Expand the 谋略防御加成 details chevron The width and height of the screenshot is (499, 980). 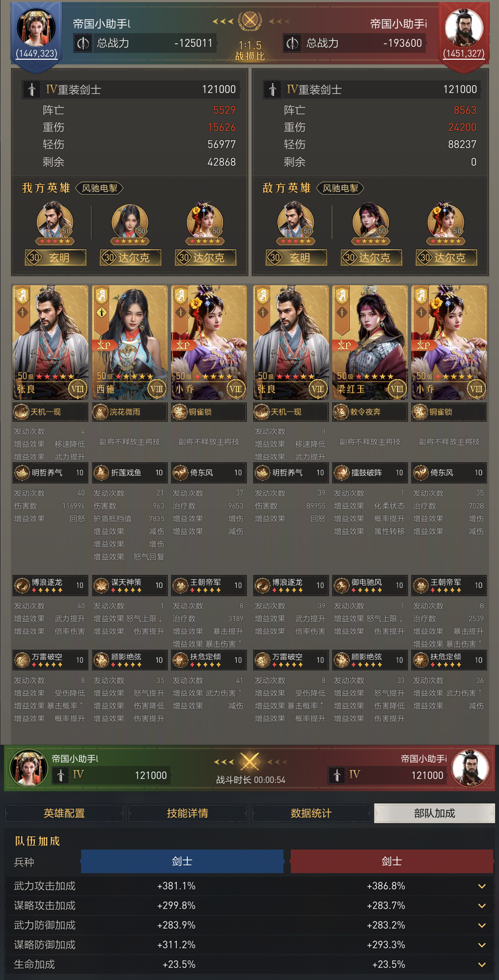(x=482, y=945)
